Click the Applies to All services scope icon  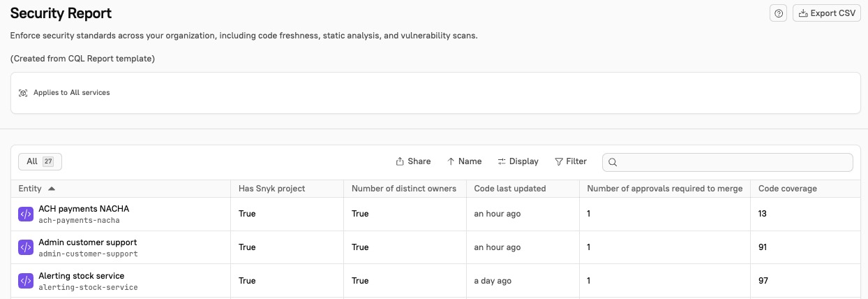coord(23,93)
